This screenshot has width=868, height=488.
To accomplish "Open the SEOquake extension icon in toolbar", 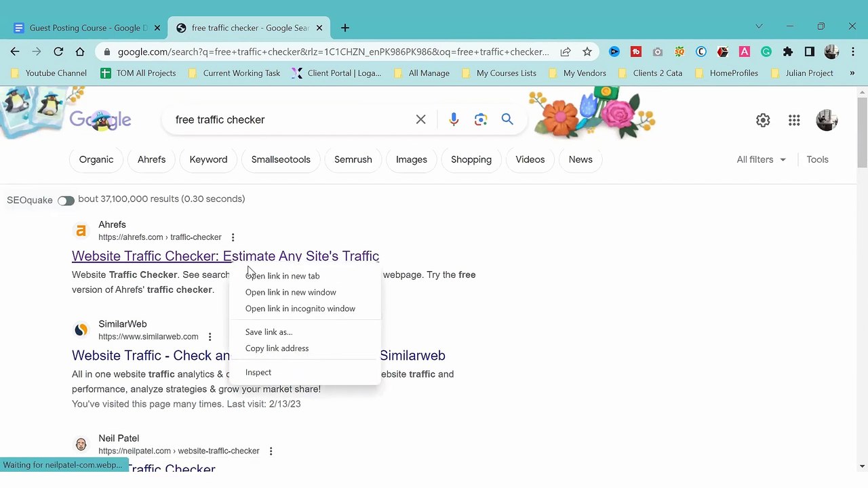I will coord(679,52).
